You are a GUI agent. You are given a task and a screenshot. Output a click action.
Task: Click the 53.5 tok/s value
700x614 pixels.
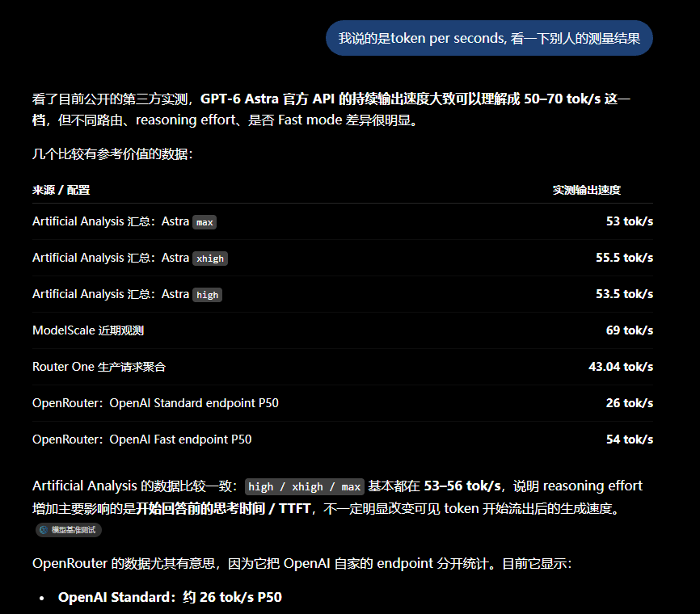point(624,294)
